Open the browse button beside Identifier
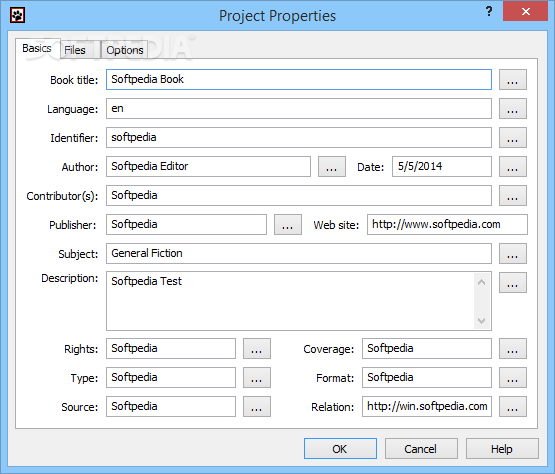The width and height of the screenshot is (555, 474). tap(513, 138)
